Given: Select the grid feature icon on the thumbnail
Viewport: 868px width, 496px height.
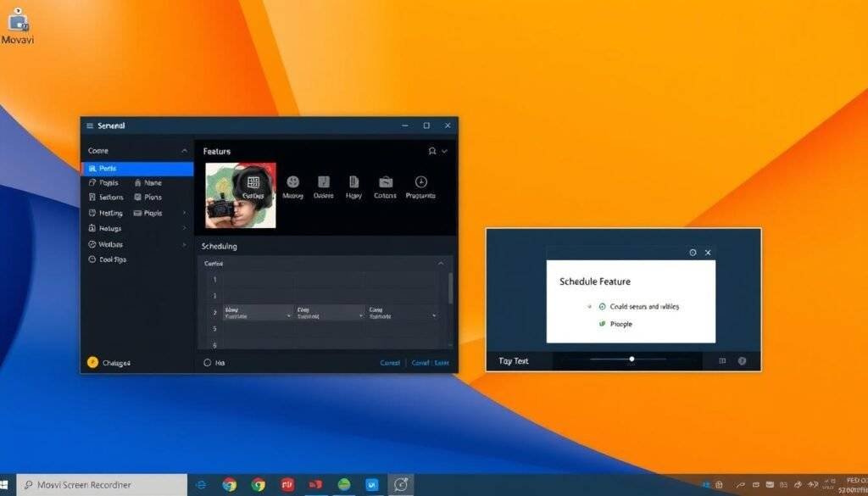Looking at the screenshot, I should (253, 182).
